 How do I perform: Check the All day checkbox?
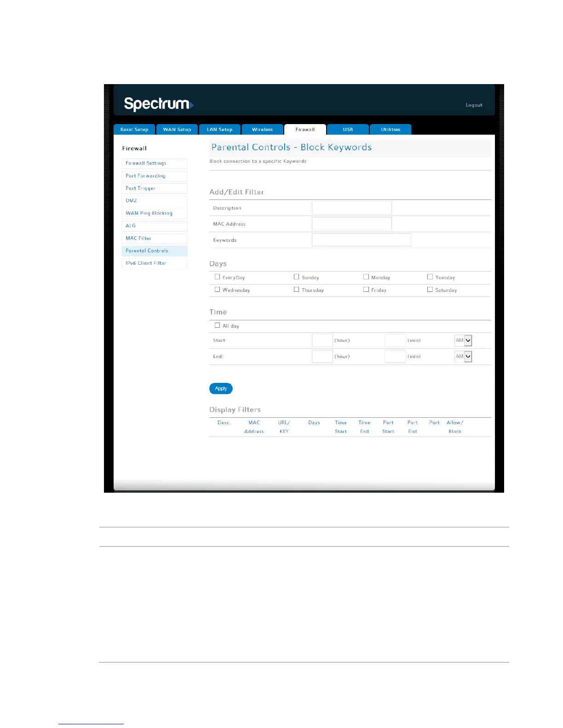[218, 325]
